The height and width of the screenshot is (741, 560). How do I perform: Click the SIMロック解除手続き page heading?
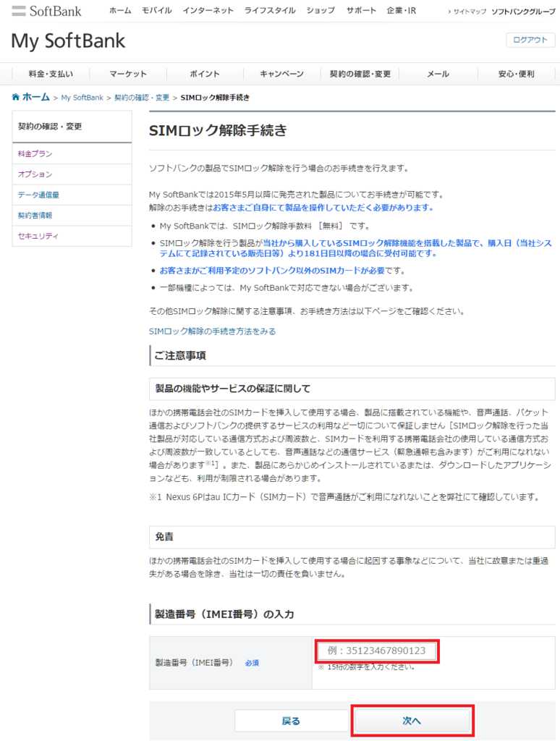tap(218, 130)
